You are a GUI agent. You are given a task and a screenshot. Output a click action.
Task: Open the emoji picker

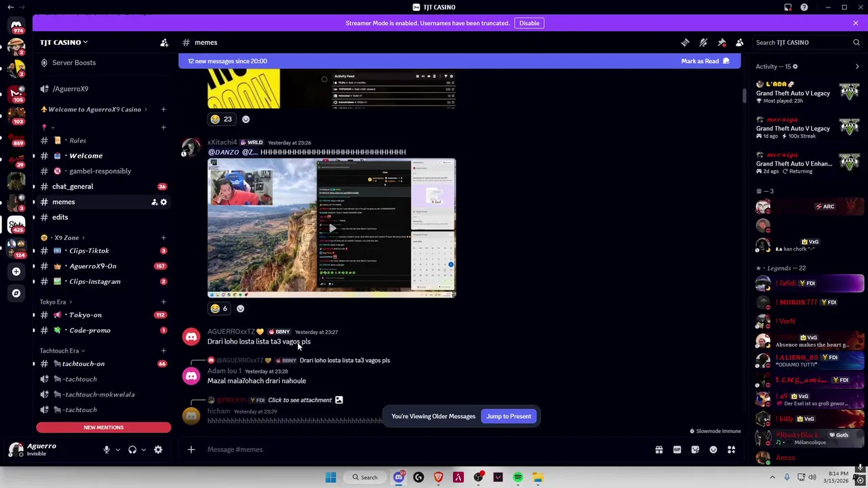[713, 449]
